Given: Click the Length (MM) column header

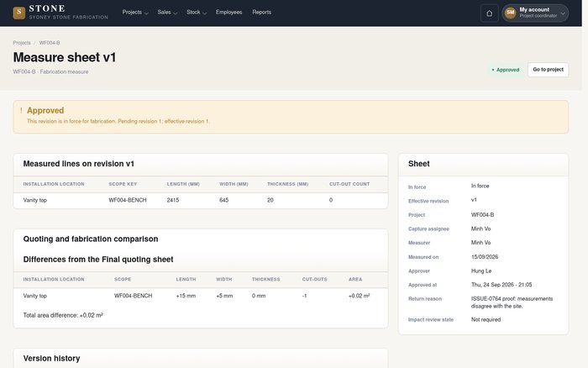Looking at the screenshot, I should pos(183,184).
